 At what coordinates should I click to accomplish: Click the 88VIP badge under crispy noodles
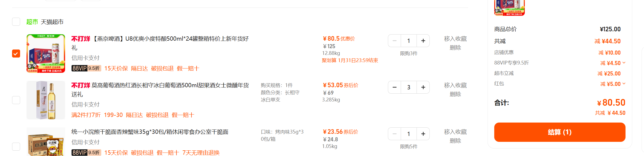tap(86, 153)
